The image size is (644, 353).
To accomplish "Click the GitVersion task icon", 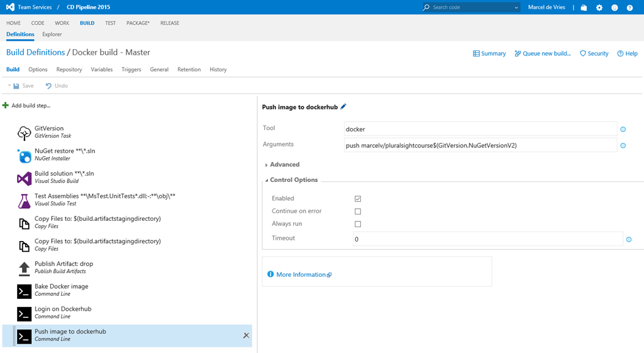I will [x=24, y=133].
